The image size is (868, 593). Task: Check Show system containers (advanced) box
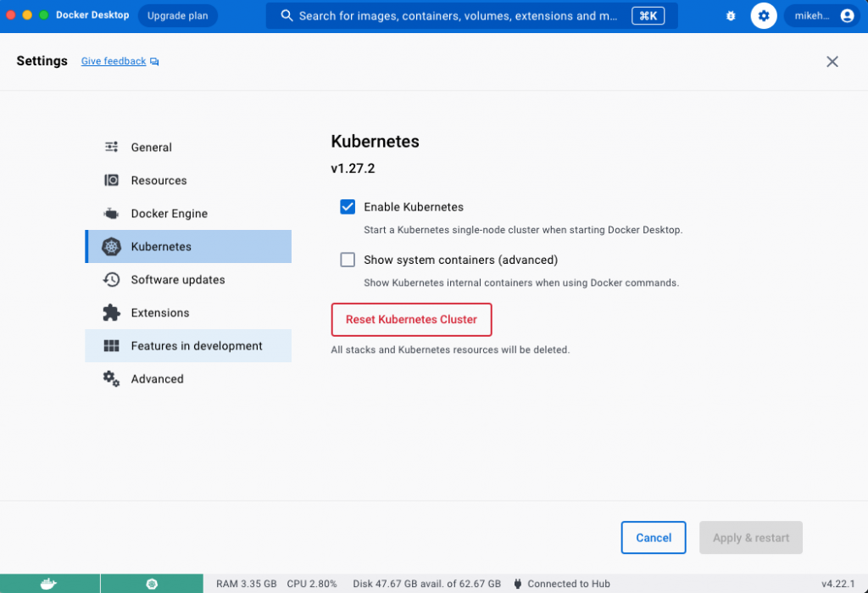pos(348,260)
